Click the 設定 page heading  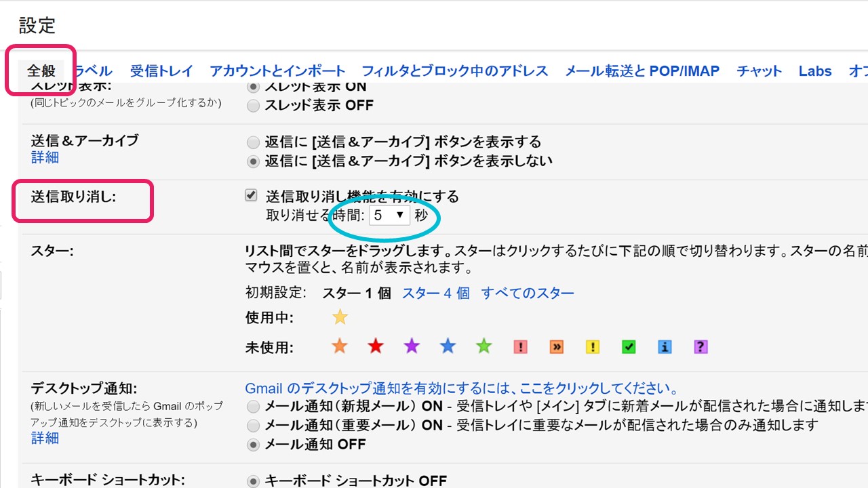point(37,26)
